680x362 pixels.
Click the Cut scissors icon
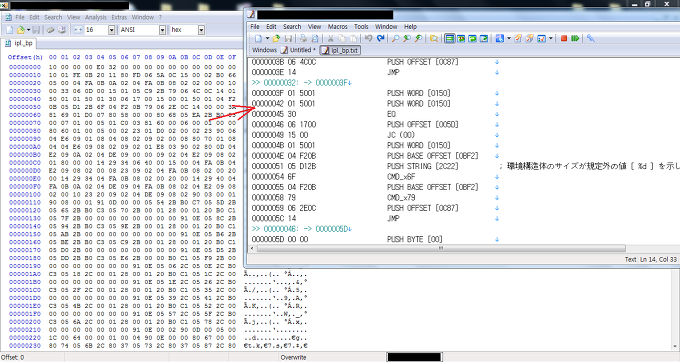330,39
